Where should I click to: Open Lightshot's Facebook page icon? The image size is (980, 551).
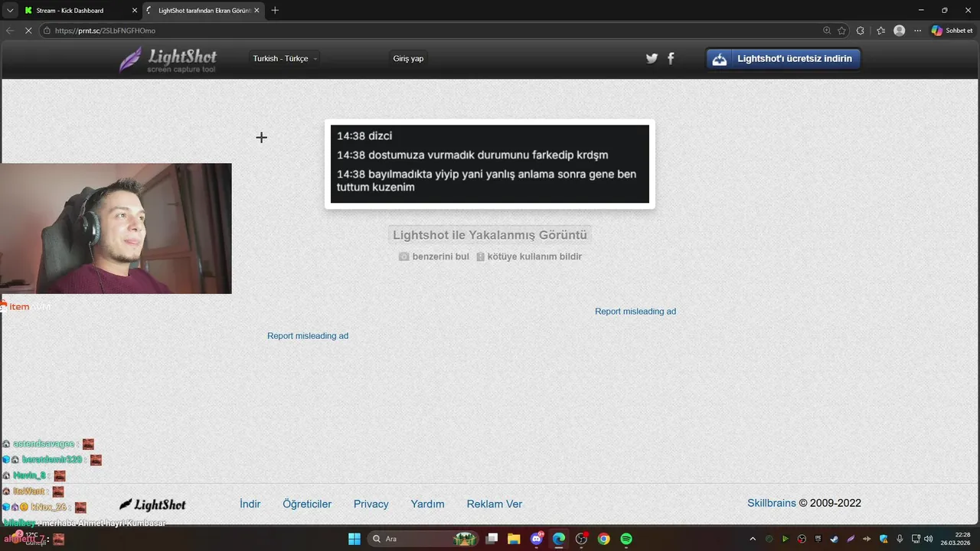[x=671, y=58]
